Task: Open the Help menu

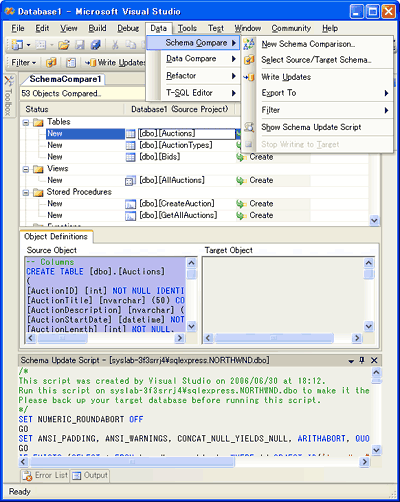Action: tap(330, 28)
